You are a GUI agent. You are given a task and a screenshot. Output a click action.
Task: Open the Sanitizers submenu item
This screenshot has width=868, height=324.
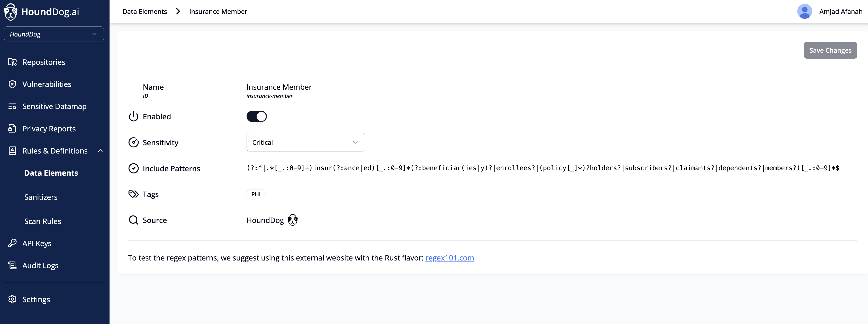coord(41,197)
